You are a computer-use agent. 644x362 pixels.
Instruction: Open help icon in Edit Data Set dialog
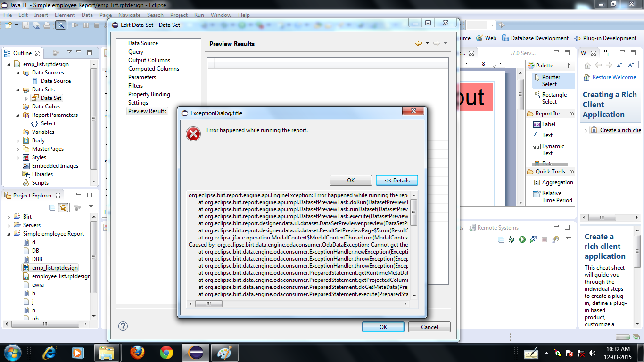coord(123,326)
